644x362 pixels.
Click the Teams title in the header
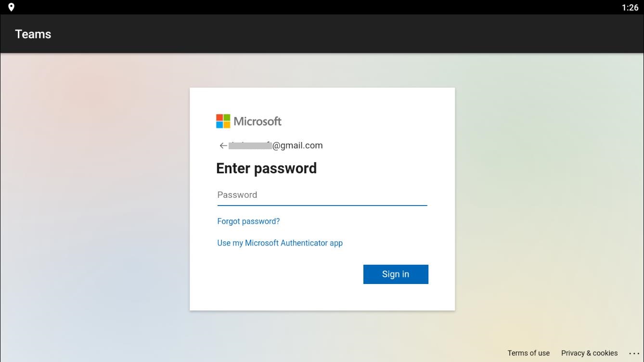click(x=33, y=34)
